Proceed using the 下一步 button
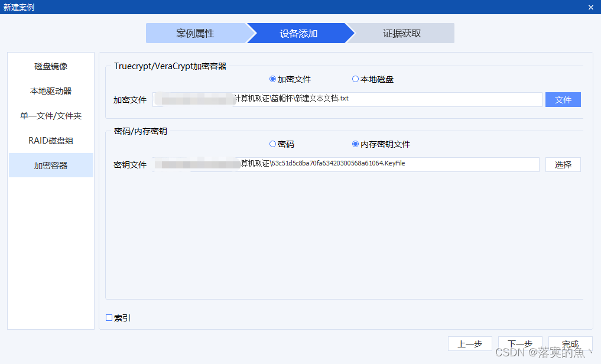601x364 pixels. (x=520, y=343)
